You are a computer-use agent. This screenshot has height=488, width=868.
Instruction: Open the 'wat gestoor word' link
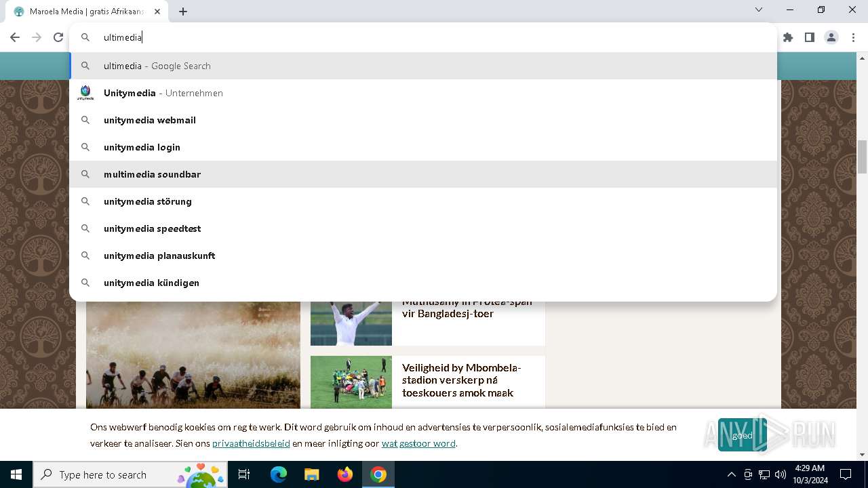tap(418, 443)
